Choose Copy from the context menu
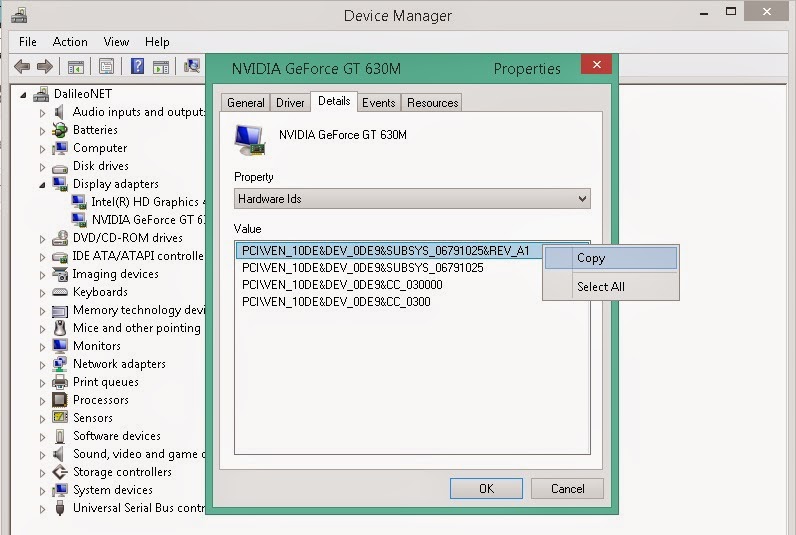The image size is (796, 535). click(x=611, y=258)
